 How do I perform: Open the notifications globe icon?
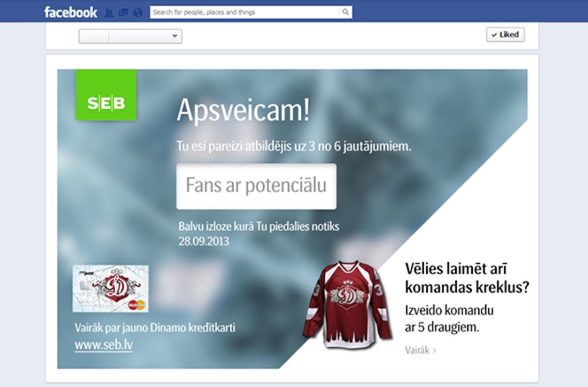pyautogui.click(x=138, y=12)
